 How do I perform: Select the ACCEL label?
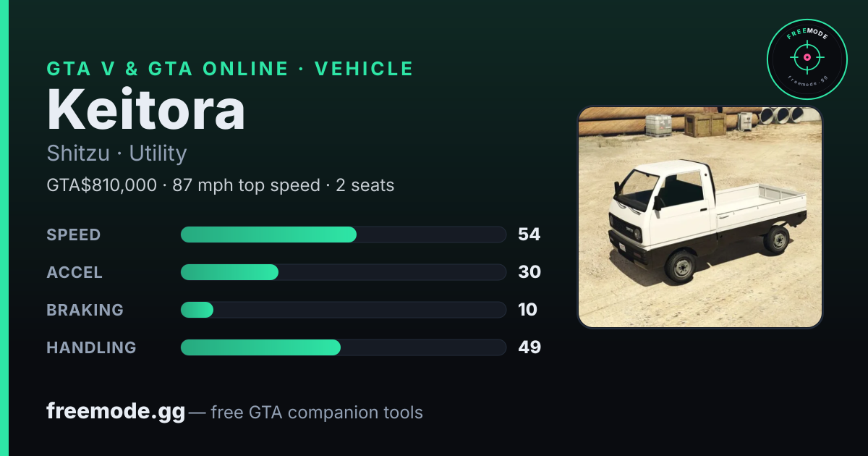tap(75, 272)
